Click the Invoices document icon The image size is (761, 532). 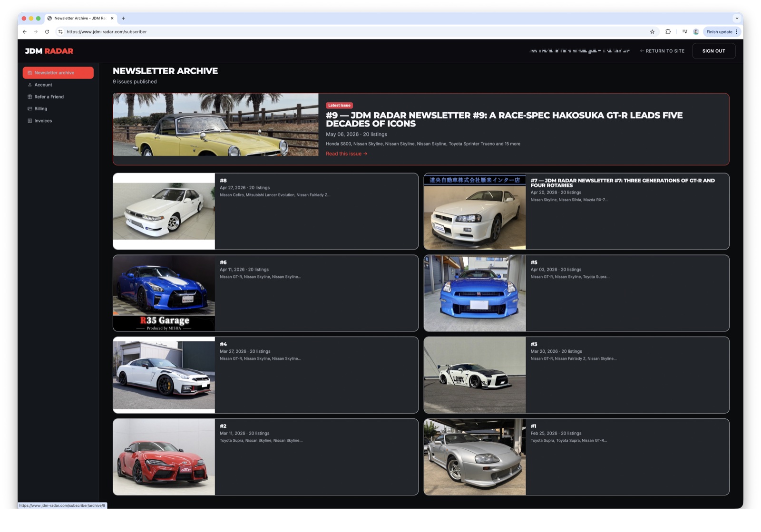[x=29, y=121]
